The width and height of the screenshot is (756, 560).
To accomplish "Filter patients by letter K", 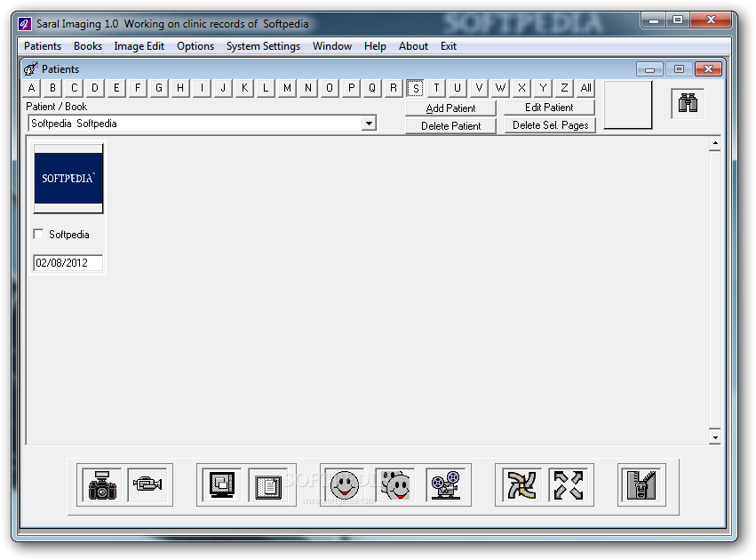I will (x=244, y=88).
